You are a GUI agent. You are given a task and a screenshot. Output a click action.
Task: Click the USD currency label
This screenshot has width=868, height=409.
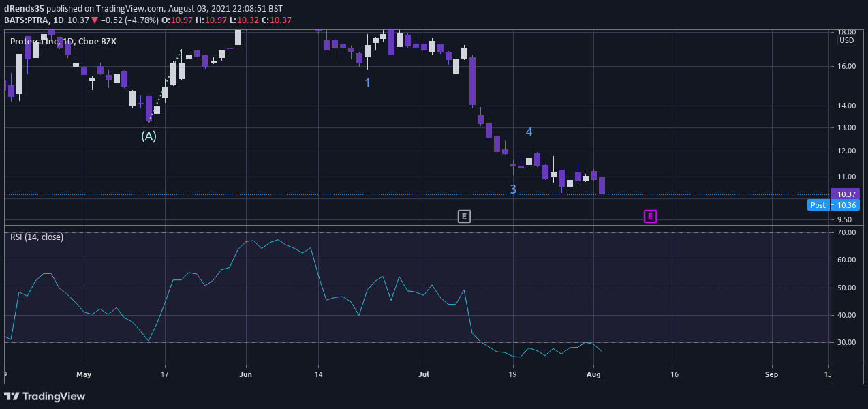[846, 40]
